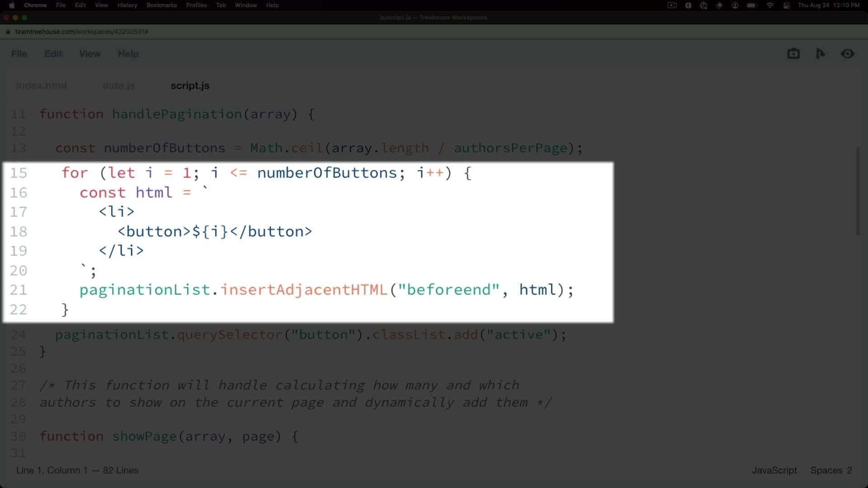Open the Bookmarks menu
This screenshot has height=488, width=868.
click(x=161, y=5)
